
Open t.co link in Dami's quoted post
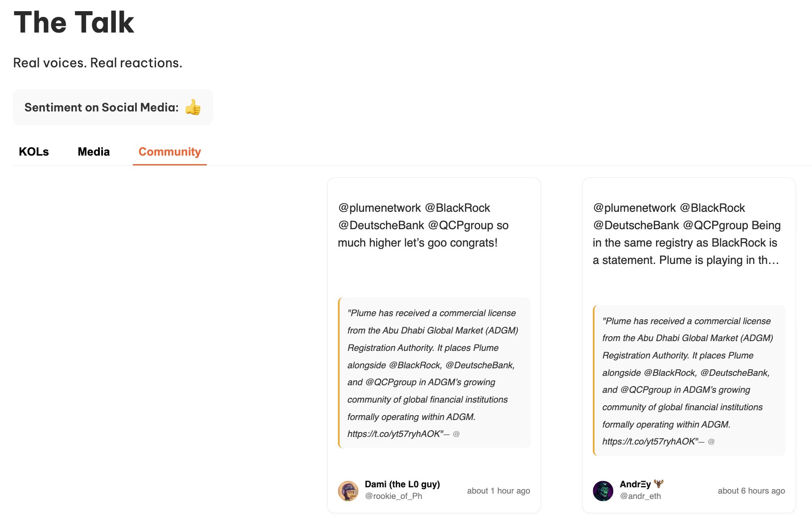[x=394, y=434]
